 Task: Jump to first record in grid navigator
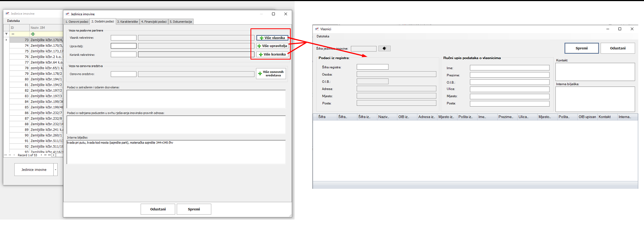[x=5, y=155]
